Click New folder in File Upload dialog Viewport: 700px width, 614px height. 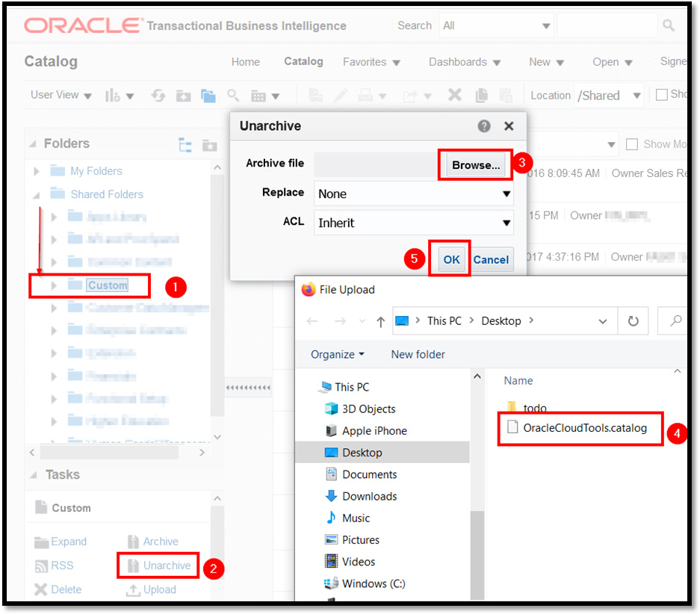(418, 354)
